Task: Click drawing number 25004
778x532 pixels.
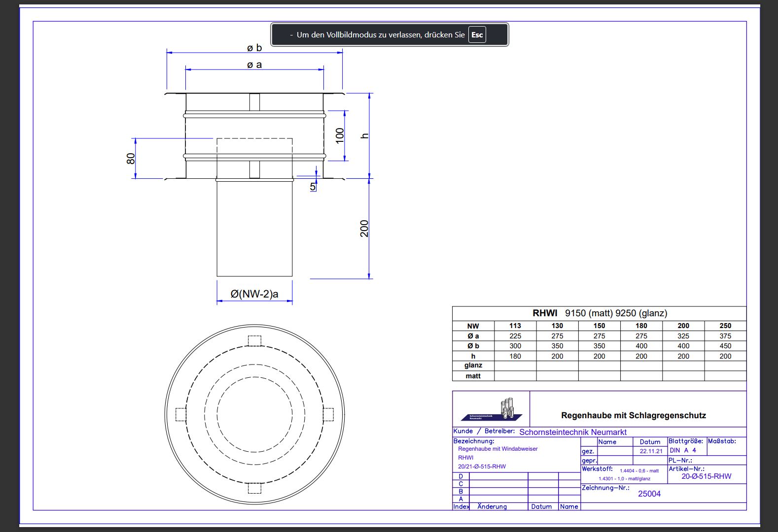Action: [649, 494]
